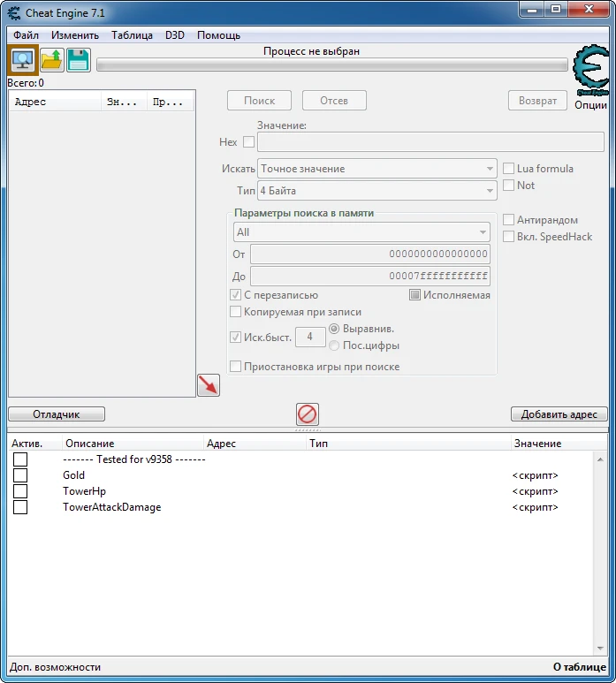Click the Актив. column header
616x683 pixels.
tap(34, 444)
